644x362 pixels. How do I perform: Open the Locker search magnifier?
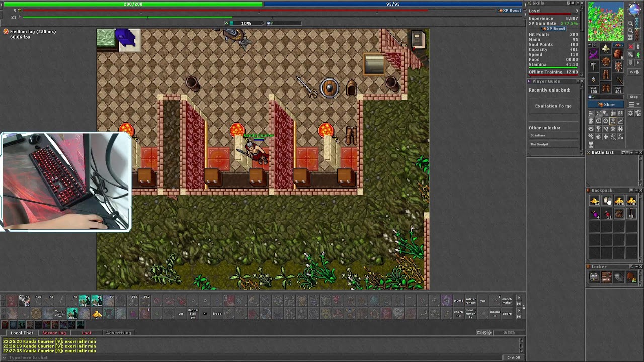pyautogui.click(x=631, y=267)
